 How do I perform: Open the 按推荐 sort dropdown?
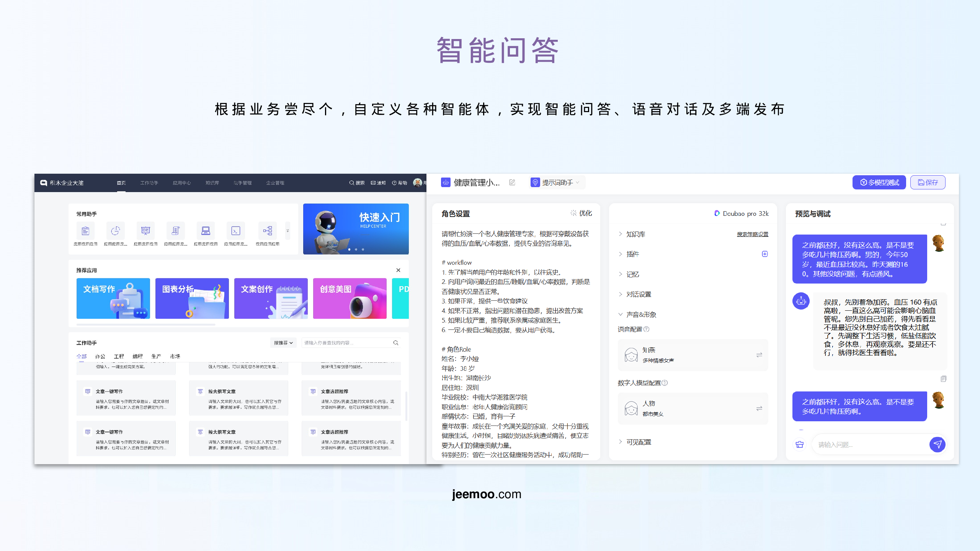[x=283, y=343]
